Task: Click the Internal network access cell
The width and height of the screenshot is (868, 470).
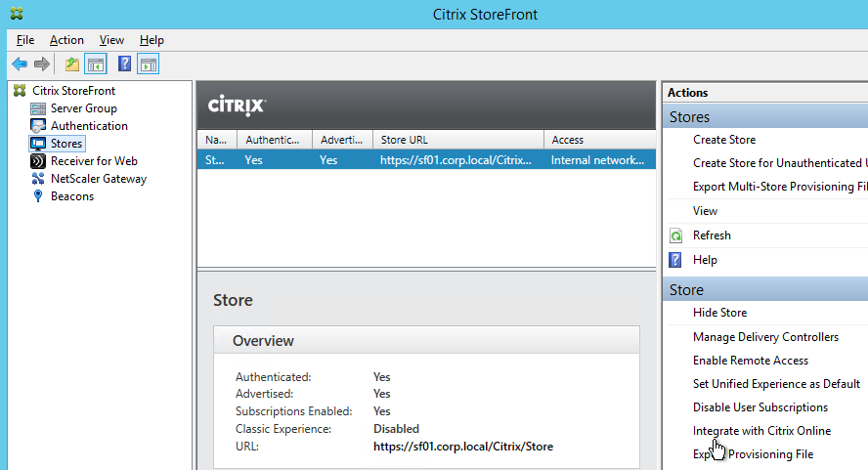Action: coord(597,160)
